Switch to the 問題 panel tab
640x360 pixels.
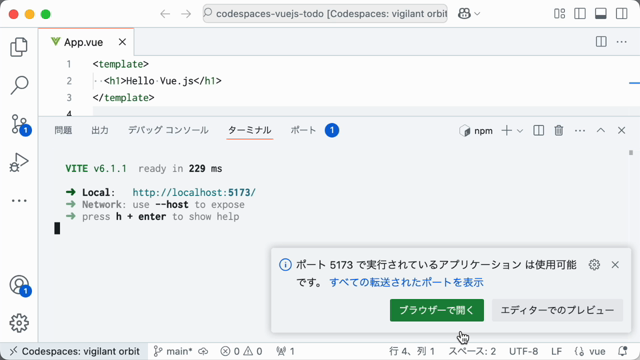[63, 130]
